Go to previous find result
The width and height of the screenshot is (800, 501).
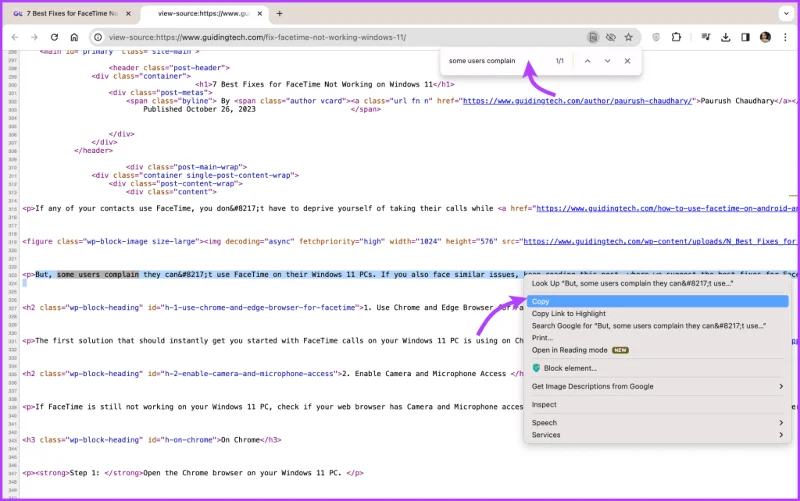(588, 61)
